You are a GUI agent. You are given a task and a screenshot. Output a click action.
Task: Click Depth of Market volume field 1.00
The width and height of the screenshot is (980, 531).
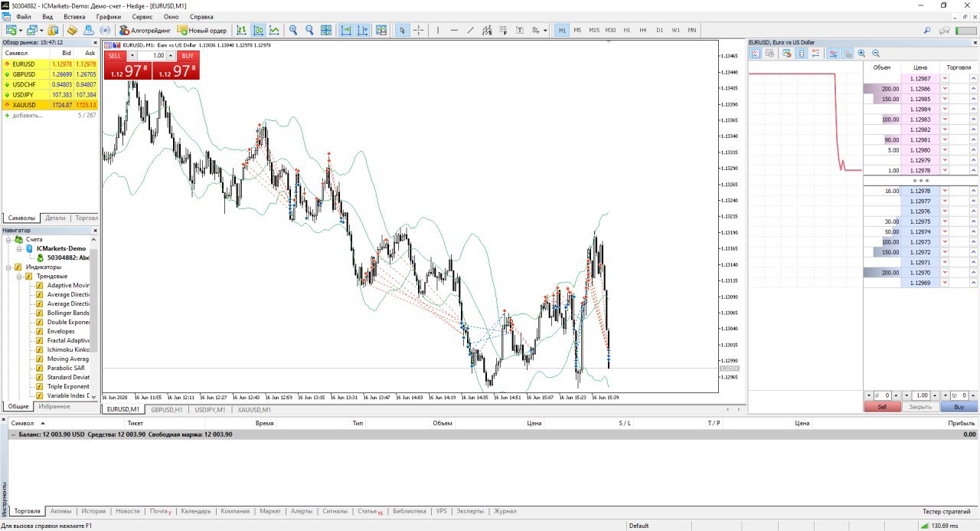pyautogui.click(x=923, y=395)
